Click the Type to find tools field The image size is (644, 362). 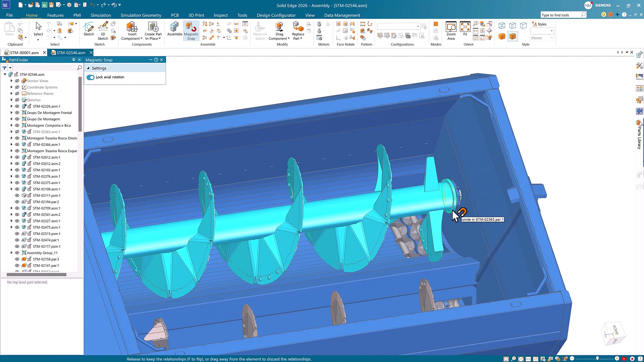tap(560, 15)
